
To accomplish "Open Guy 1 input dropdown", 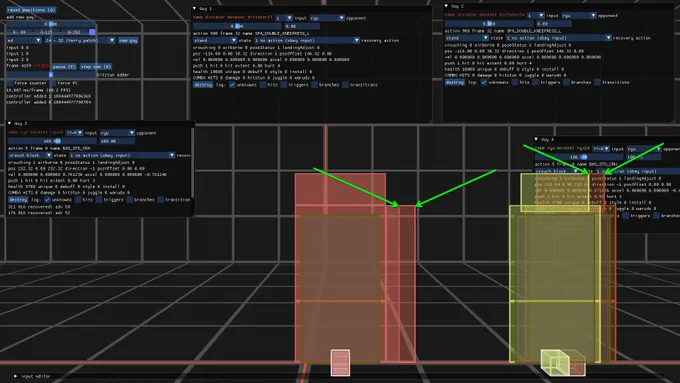I will 284,18.
